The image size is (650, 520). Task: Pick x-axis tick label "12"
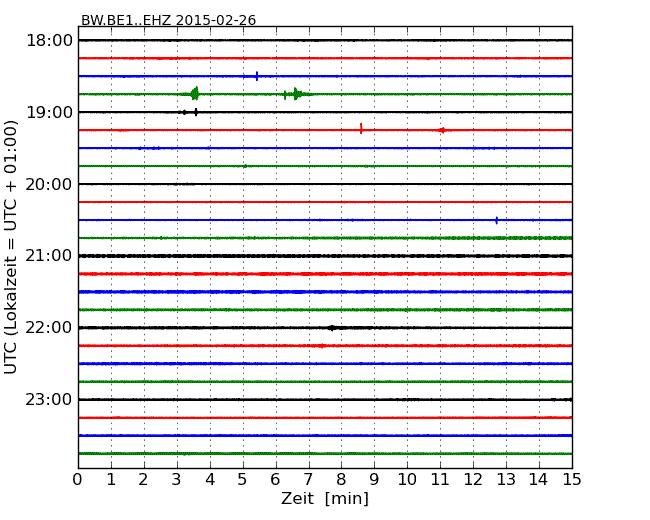tap(473, 479)
